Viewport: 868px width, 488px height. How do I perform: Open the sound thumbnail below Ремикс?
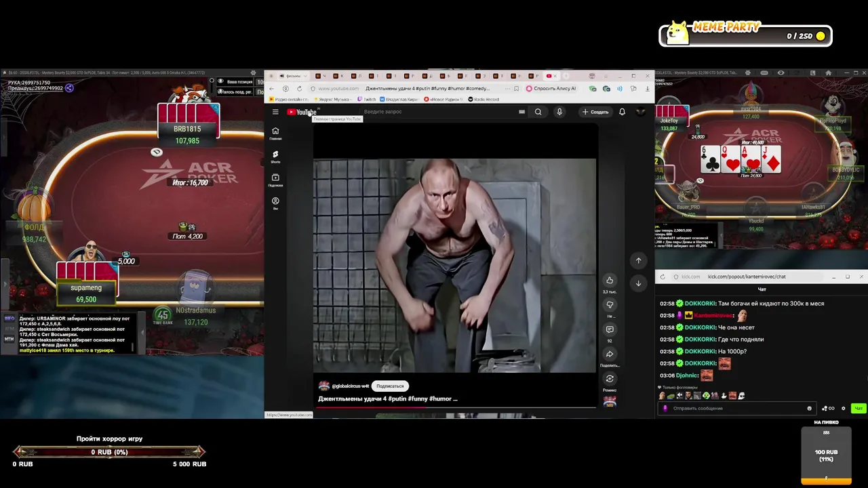tap(610, 401)
